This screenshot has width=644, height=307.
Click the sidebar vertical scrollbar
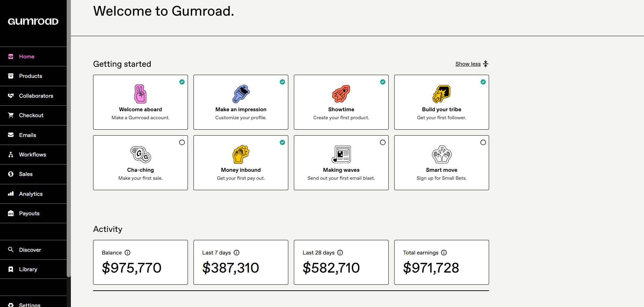click(69, 139)
